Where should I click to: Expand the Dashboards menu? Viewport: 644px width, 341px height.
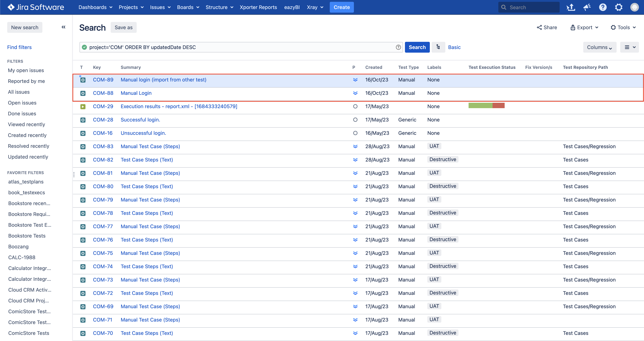(95, 7)
